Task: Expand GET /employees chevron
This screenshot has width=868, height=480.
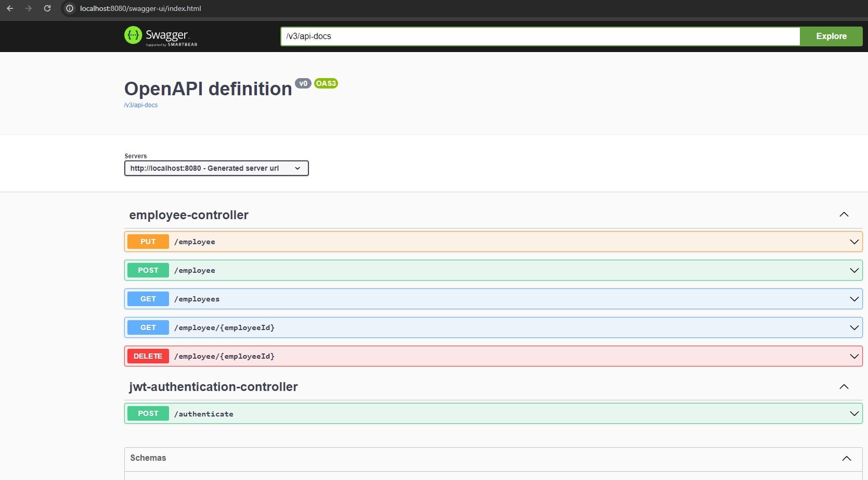Action: point(854,299)
